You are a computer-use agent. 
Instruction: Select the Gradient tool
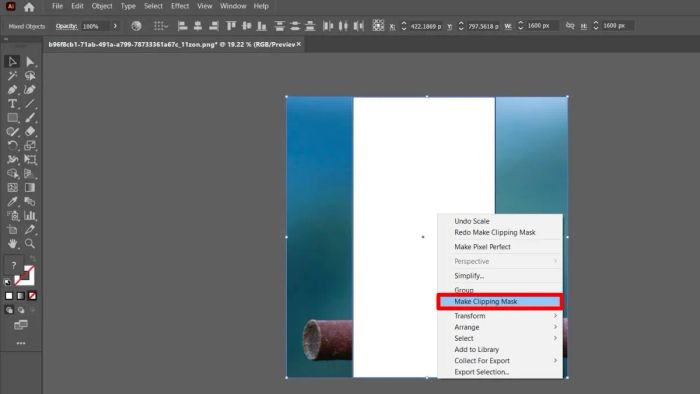tap(30, 187)
